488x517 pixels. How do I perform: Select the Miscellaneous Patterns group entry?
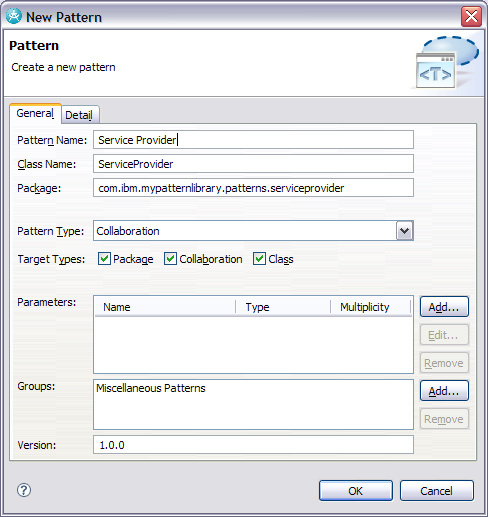point(151,388)
